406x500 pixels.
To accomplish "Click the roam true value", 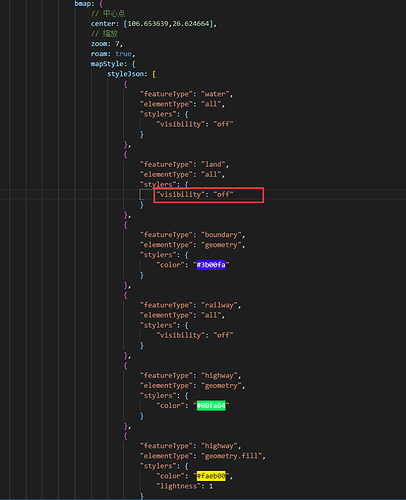I will (123, 54).
